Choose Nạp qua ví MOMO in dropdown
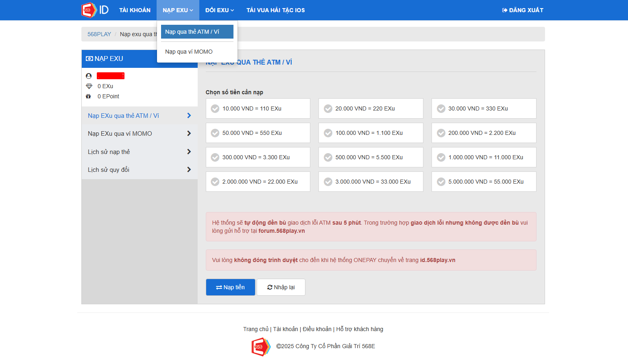This screenshot has height=364, width=628. [x=197, y=52]
